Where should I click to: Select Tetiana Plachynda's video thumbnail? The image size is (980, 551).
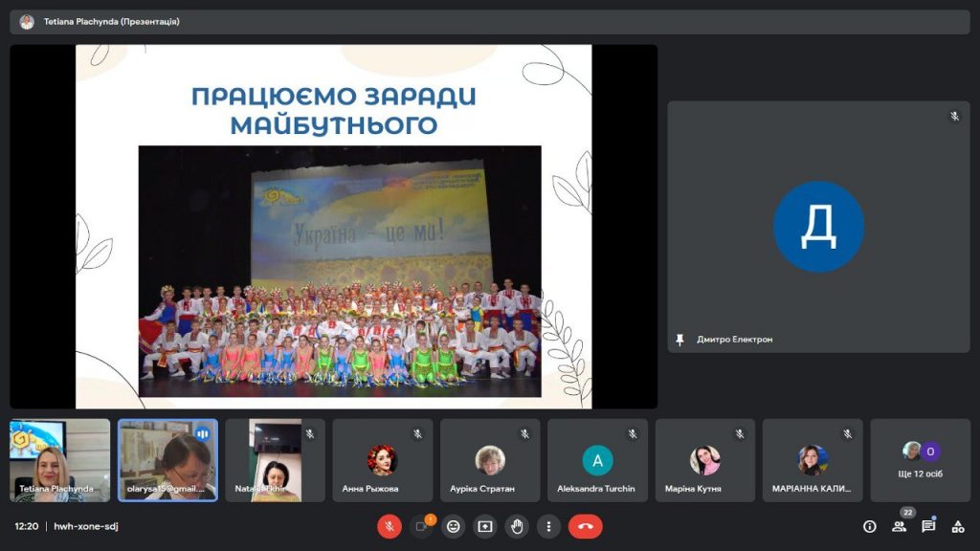point(59,460)
